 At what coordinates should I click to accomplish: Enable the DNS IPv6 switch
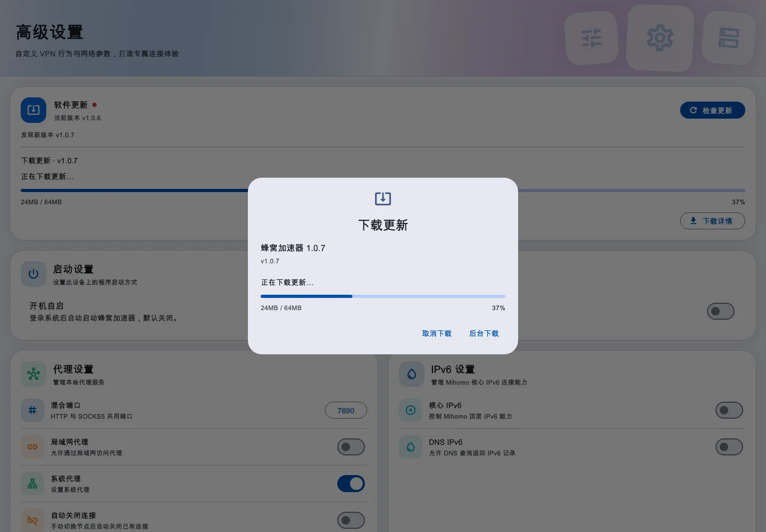pyautogui.click(x=729, y=447)
